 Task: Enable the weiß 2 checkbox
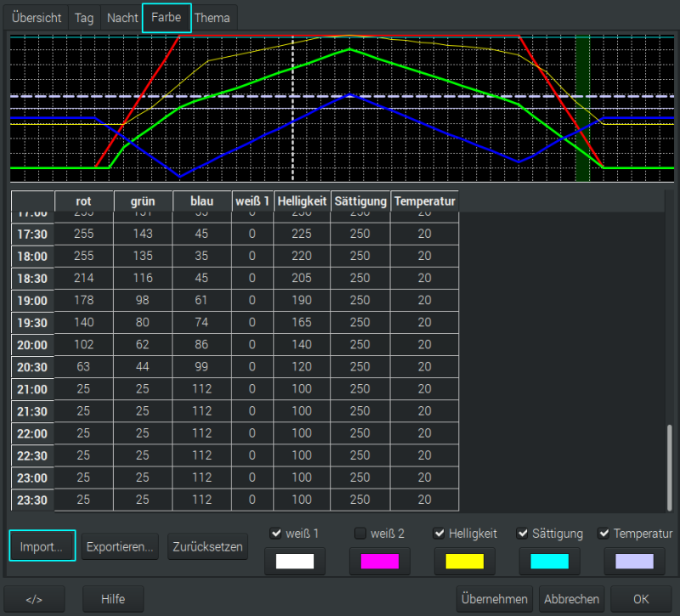click(x=360, y=534)
